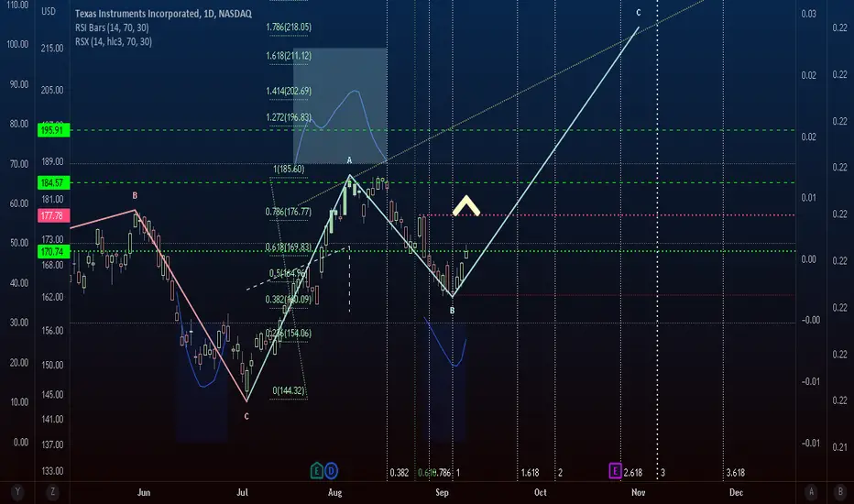The image size is (854, 504).
Task: Select the 1.414(202.69) Fibonacci level label
Action: click(289, 91)
